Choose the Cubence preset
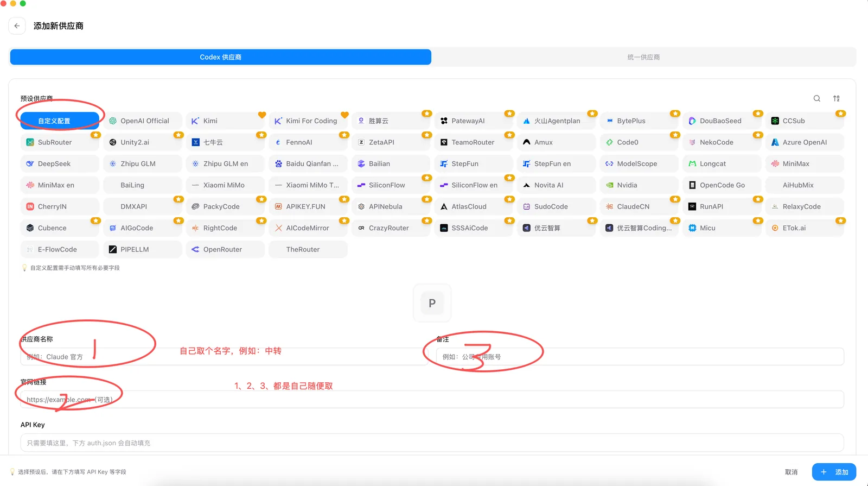868x486 pixels. pyautogui.click(x=60, y=228)
